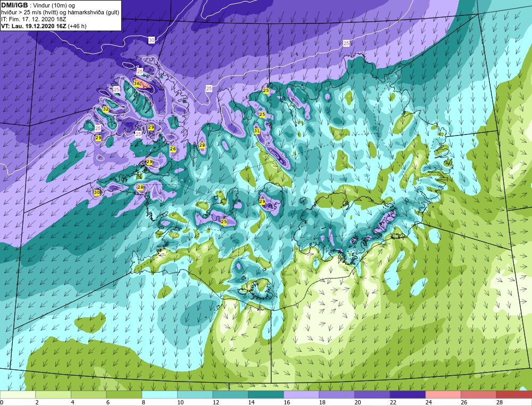Click the 18–20 m/s purple legend swatch
Viewport: 532px width, 406px height.
coord(337,394)
